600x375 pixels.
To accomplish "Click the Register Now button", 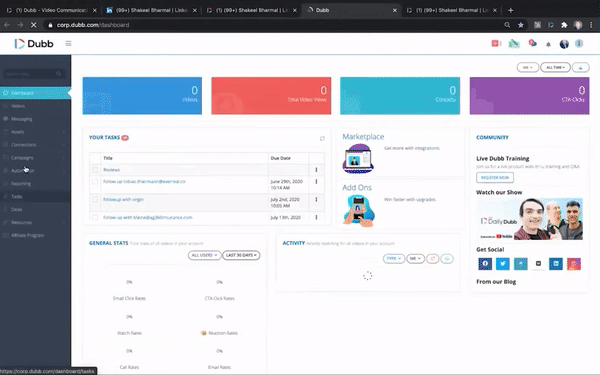I will 495,178.
